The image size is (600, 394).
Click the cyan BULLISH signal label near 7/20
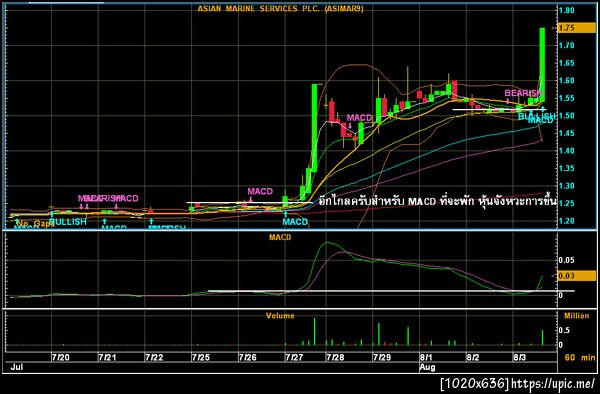pos(68,222)
